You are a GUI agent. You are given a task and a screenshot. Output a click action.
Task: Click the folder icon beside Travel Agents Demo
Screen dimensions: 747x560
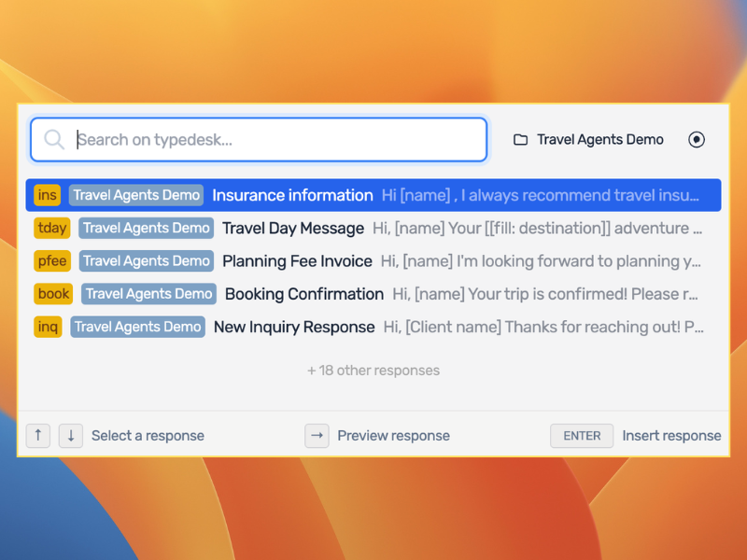(x=520, y=139)
